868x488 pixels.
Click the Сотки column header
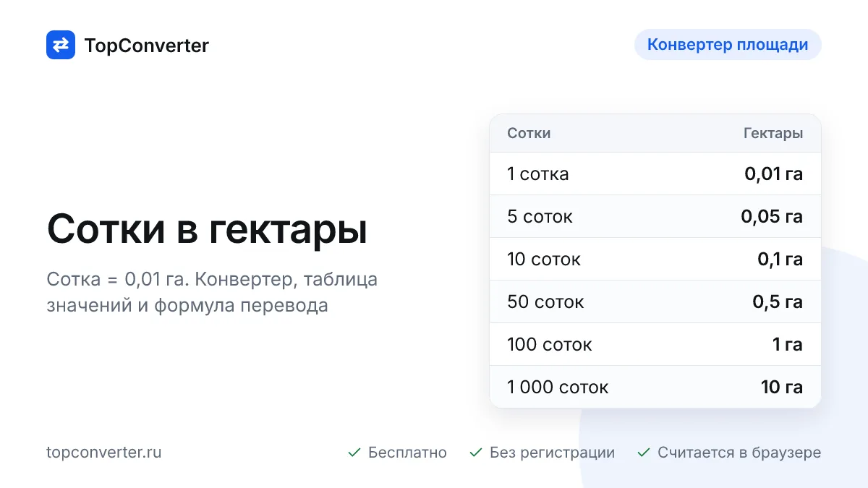529,133
